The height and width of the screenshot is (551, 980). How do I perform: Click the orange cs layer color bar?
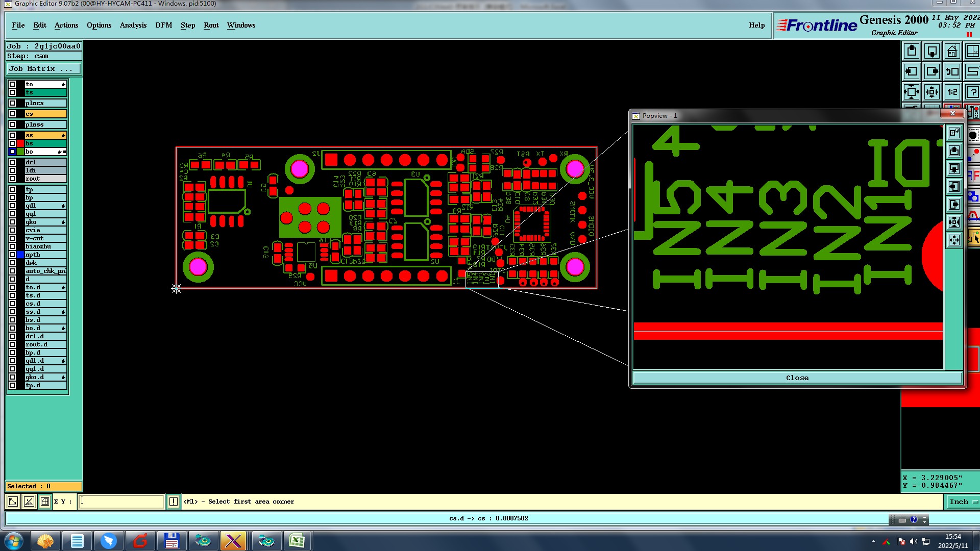(x=45, y=114)
